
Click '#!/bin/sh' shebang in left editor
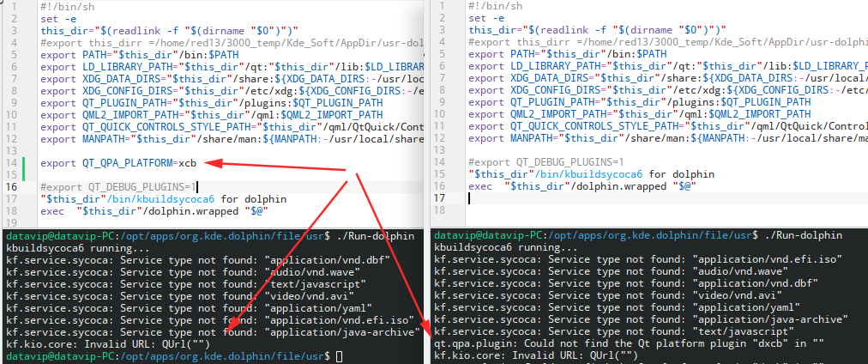click(68, 7)
